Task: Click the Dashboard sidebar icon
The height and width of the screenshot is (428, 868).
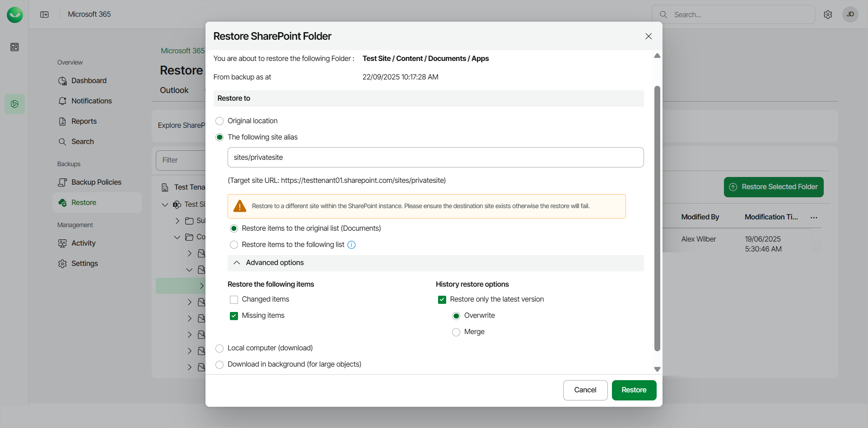Action: (x=62, y=81)
